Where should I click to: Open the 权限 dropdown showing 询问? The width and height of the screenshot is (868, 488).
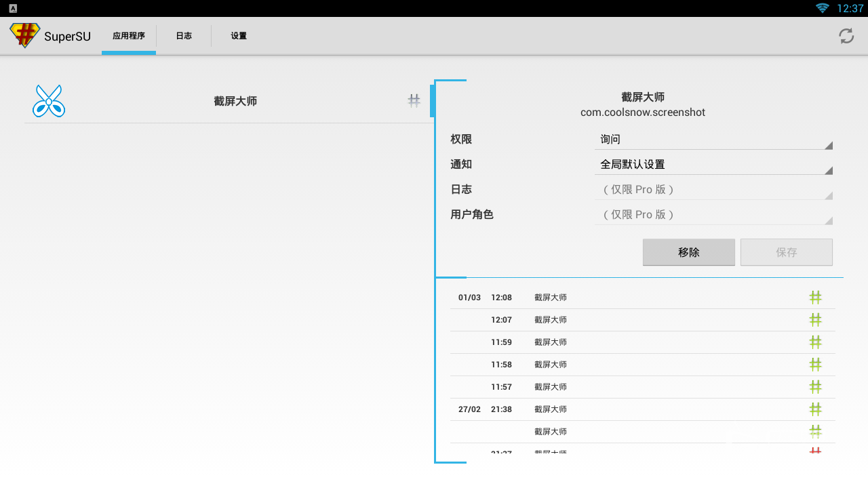tap(713, 139)
